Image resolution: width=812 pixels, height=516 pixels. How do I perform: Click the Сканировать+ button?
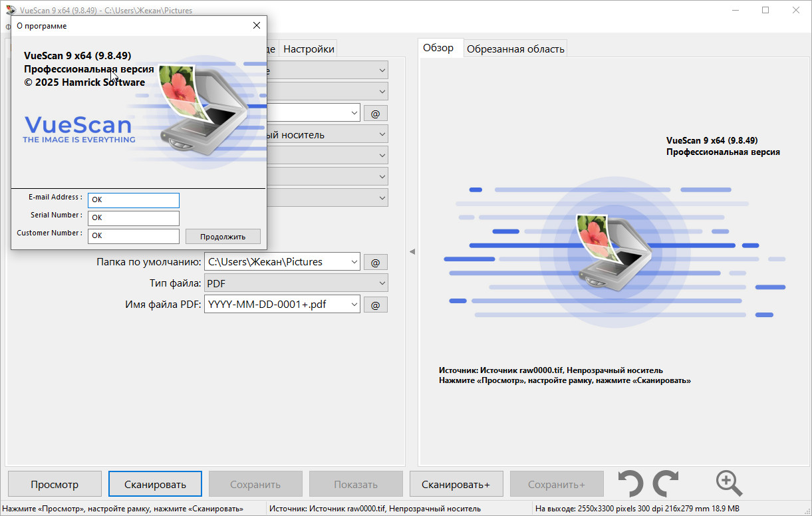(x=456, y=484)
